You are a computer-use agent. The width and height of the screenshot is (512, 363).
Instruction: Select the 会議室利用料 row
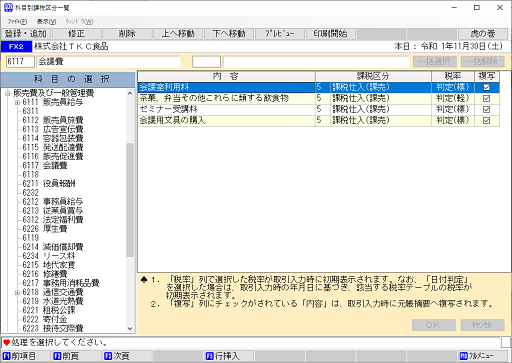[x=319, y=87]
